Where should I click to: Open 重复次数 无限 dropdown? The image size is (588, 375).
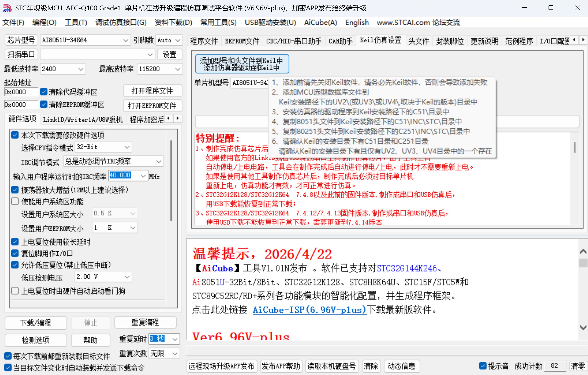pyautogui.click(x=164, y=353)
